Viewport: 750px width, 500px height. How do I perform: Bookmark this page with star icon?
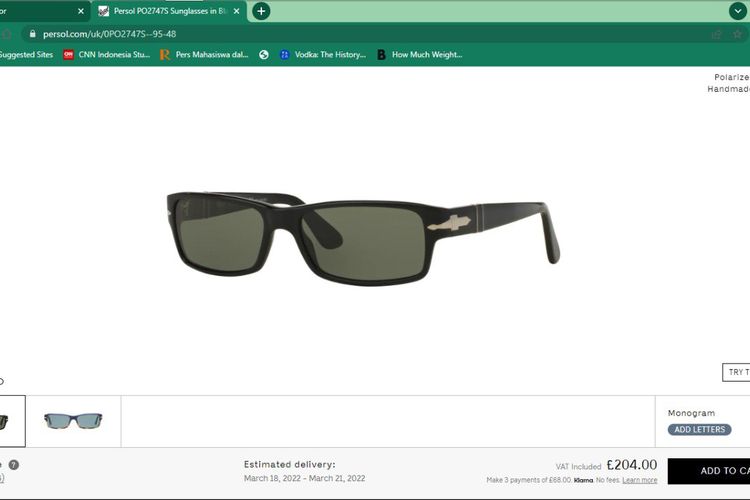[739, 34]
